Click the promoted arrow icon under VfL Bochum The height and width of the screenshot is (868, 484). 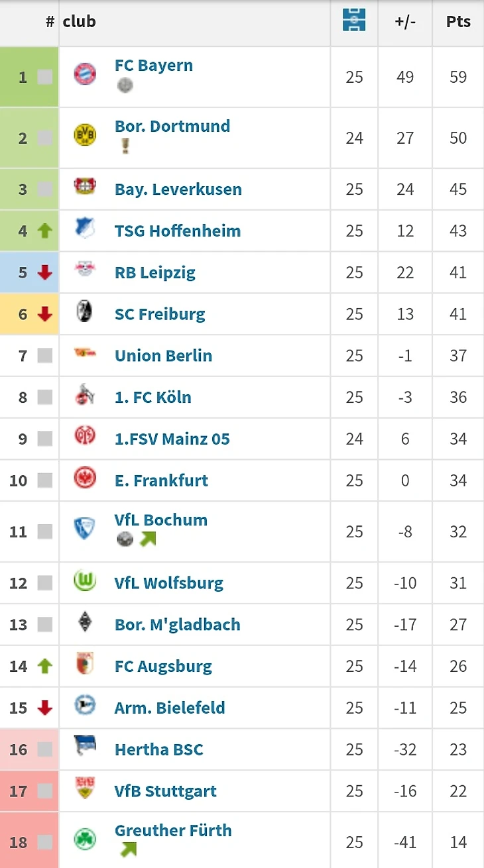[x=147, y=539]
